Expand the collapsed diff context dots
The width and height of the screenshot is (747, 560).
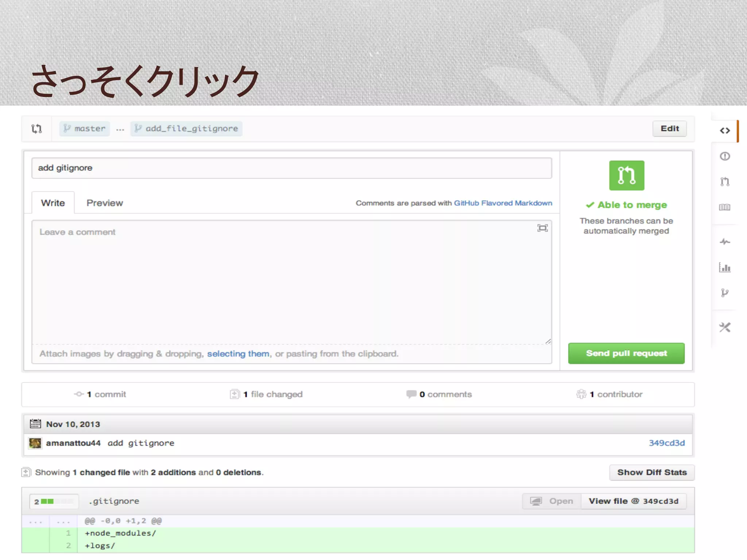pyautogui.click(x=36, y=521)
